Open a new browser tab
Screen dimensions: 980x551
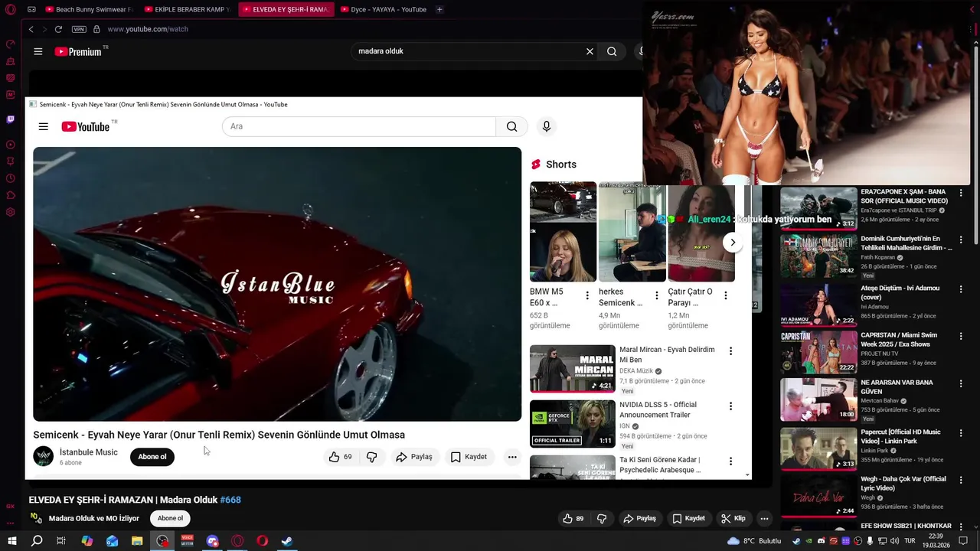tap(439, 9)
